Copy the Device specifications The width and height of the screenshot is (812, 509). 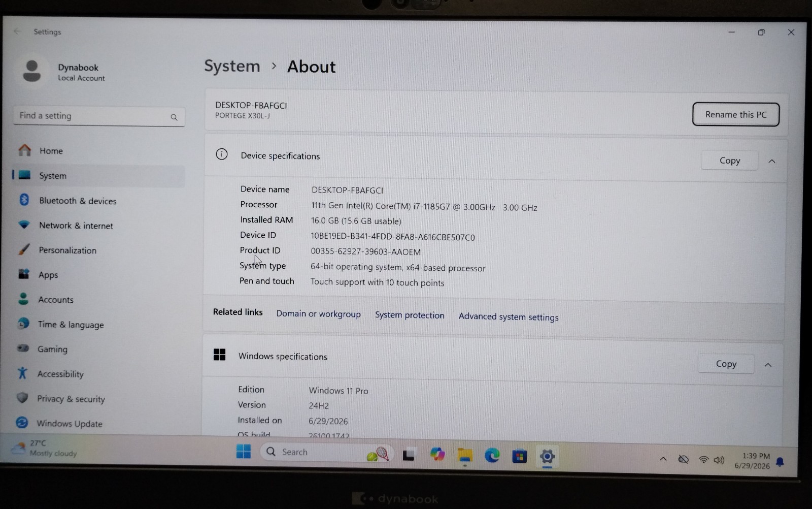[x=730, y=161]
